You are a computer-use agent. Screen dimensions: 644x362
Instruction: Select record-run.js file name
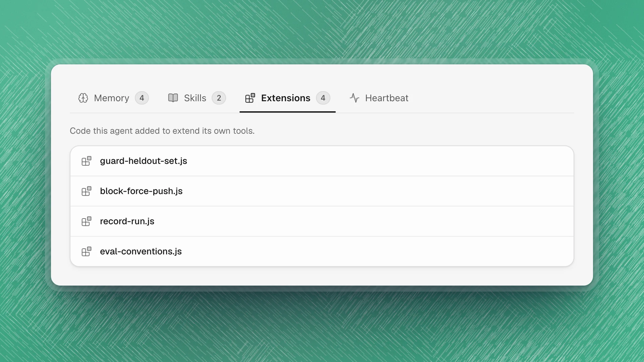pyautogui.click(x=127, y=221)
